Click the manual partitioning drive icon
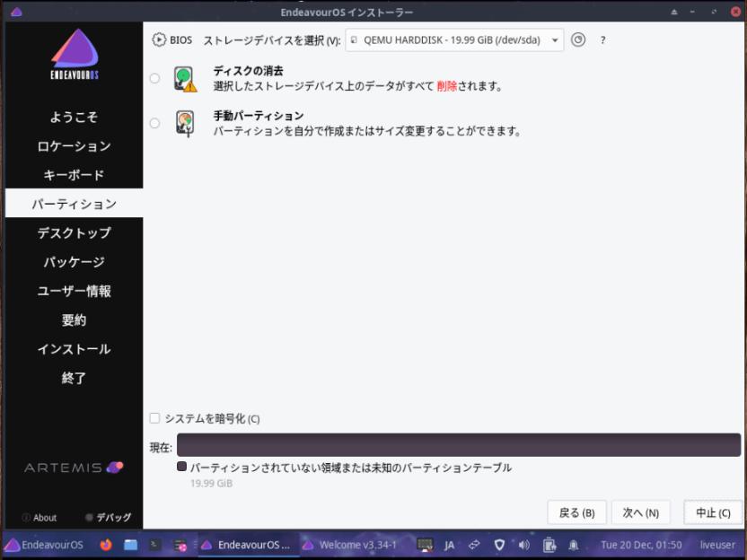Screen dimensions: 747x560 click(x=185, y=123)
